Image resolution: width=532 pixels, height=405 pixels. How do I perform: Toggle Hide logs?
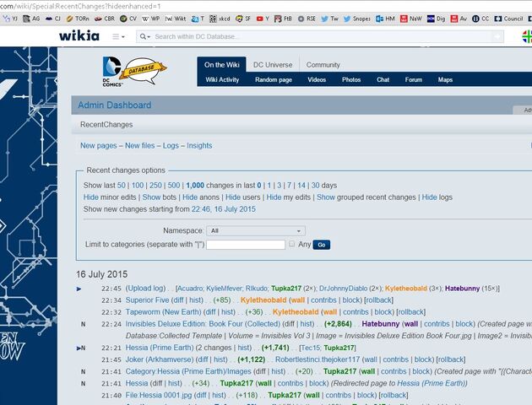point(429,197)
